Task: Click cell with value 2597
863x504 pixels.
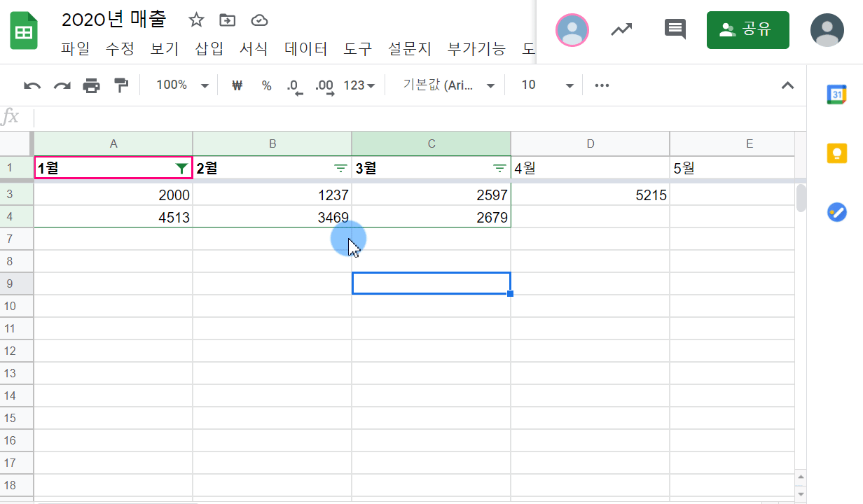Action: coord(431,195)
